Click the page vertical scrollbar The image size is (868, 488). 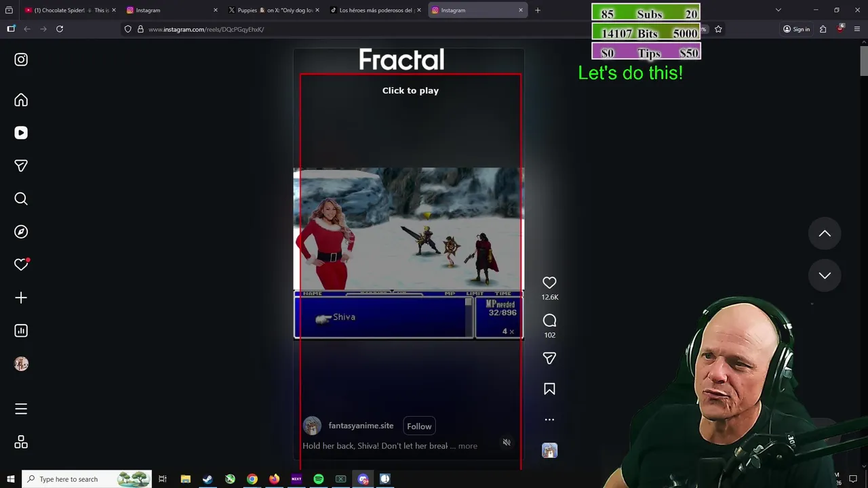tap(864, 61)
